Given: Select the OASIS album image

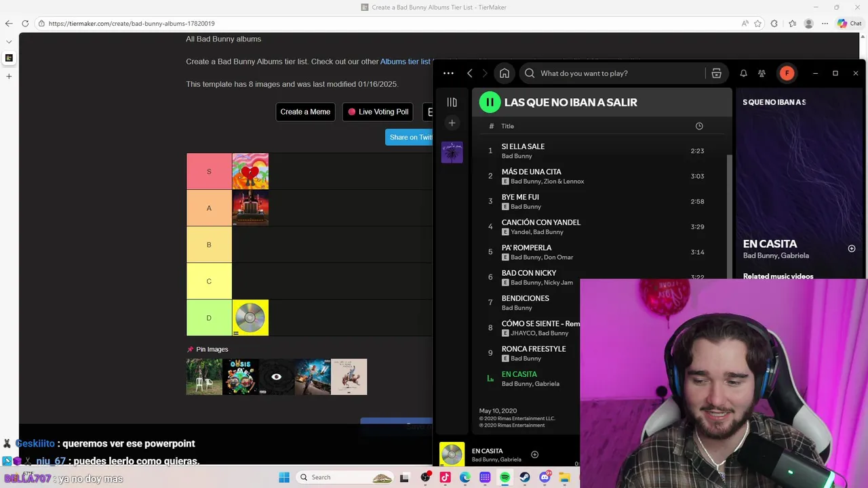Looking at the screenshot, I should [240, 377].
